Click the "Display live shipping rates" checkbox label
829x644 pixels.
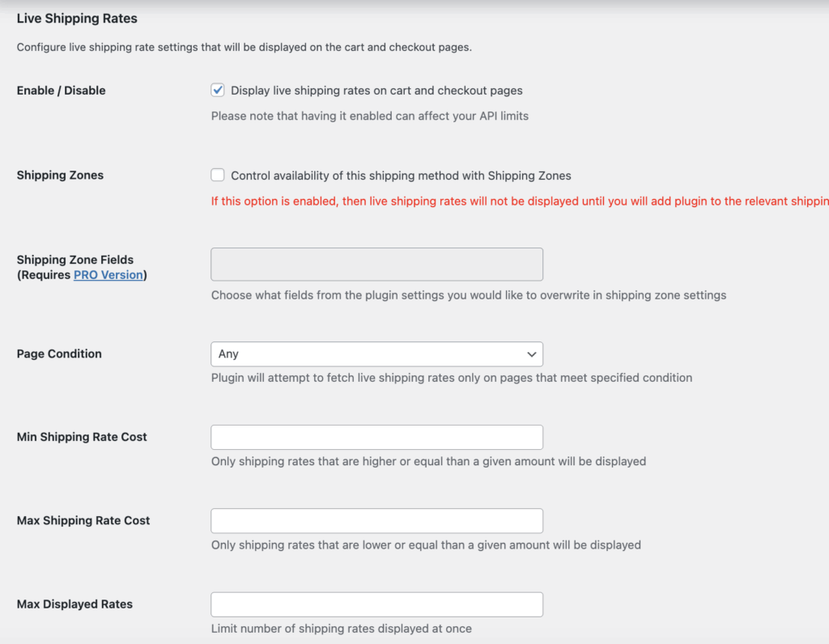click(376, 91)
